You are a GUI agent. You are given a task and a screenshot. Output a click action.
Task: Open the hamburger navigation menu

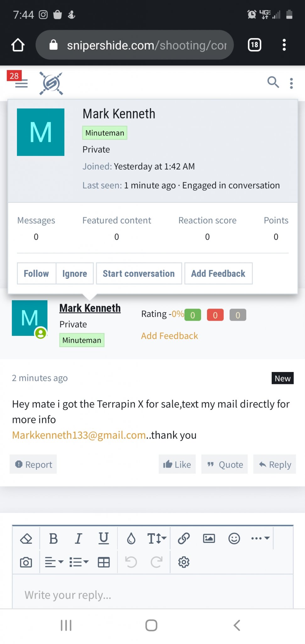21,83
